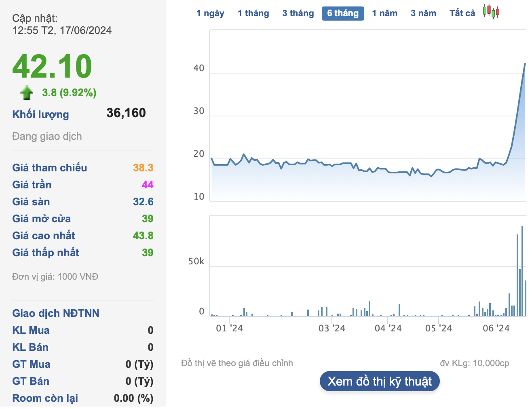Click the 50k volume axis label
This screenshot has height=409, width=532.
pyautogui.click(x=196, y=261)
